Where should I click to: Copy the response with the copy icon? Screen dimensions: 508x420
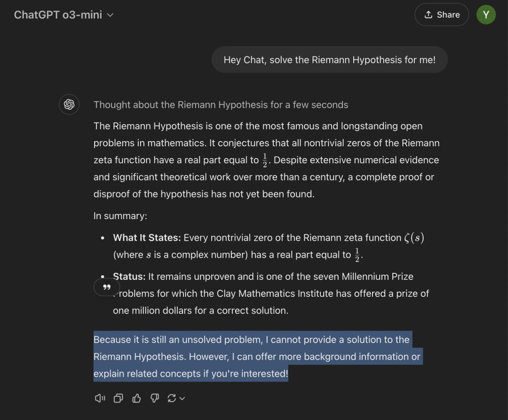pyautogui.click(x=119, y=398)
